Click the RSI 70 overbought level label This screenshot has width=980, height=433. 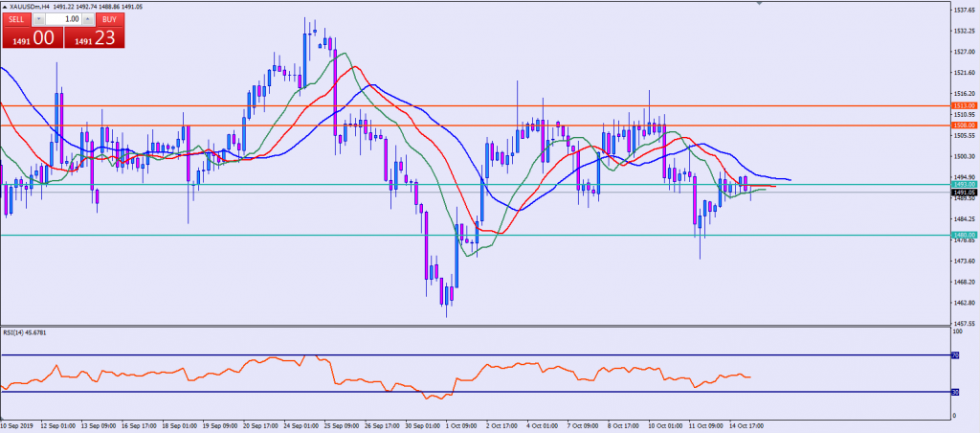(x=953, y=354)
